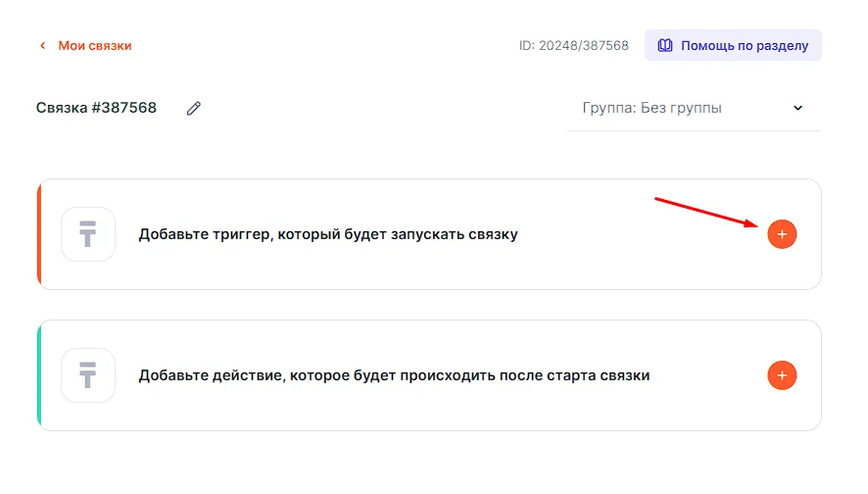Click the back chevron beside Мои связки
Image resolution: width=868 pixels, height=494 pixels.
pyautogui.click(x=42, y=46)
